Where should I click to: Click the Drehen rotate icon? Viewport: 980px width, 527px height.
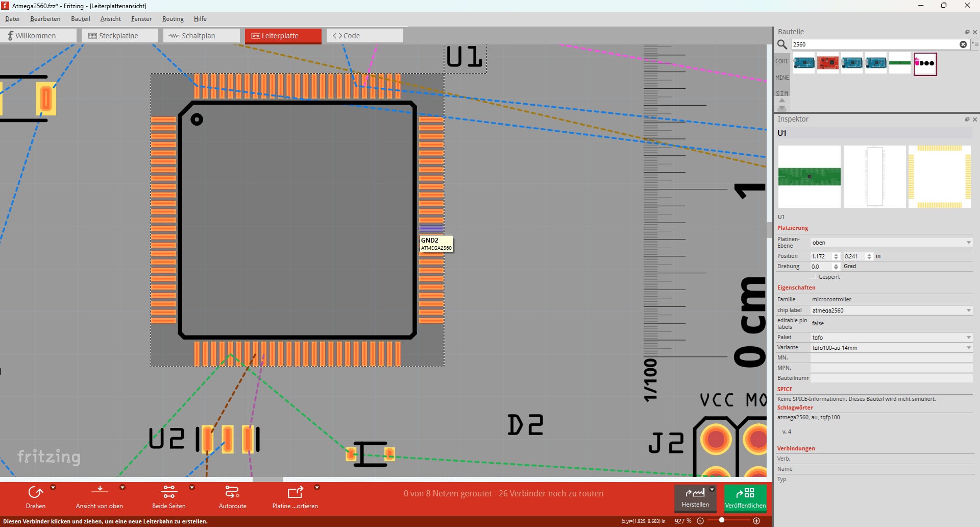(35, 492)
